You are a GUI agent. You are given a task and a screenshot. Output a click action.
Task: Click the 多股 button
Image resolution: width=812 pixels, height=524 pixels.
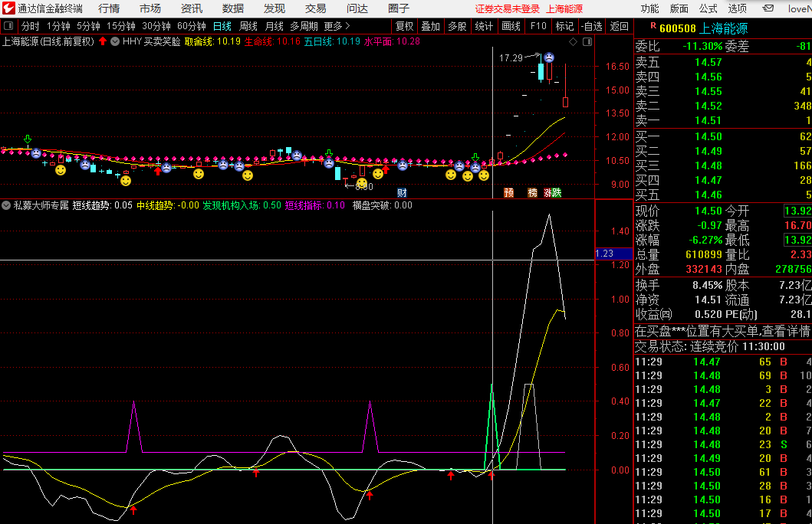pos(457,26)
